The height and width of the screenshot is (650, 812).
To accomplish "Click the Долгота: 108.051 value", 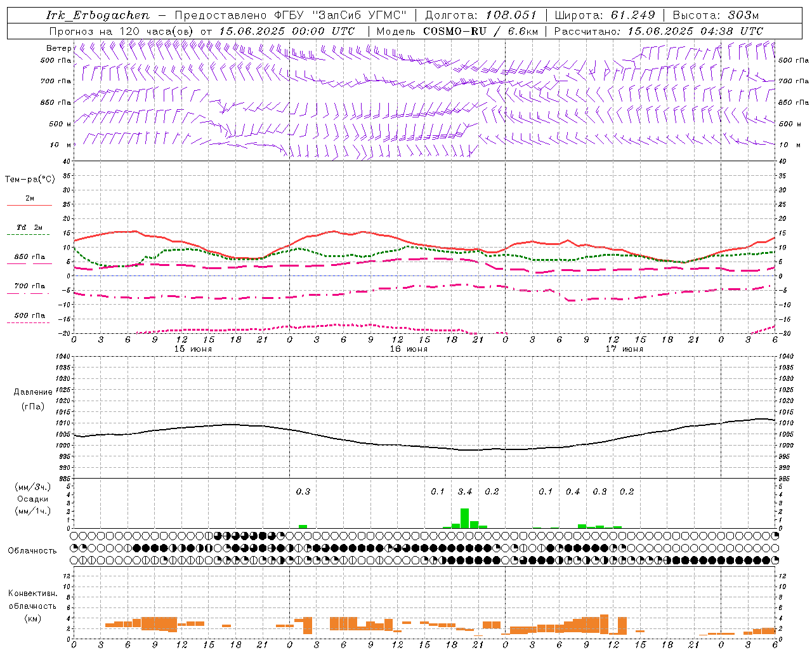I will (x=481, y=15).
